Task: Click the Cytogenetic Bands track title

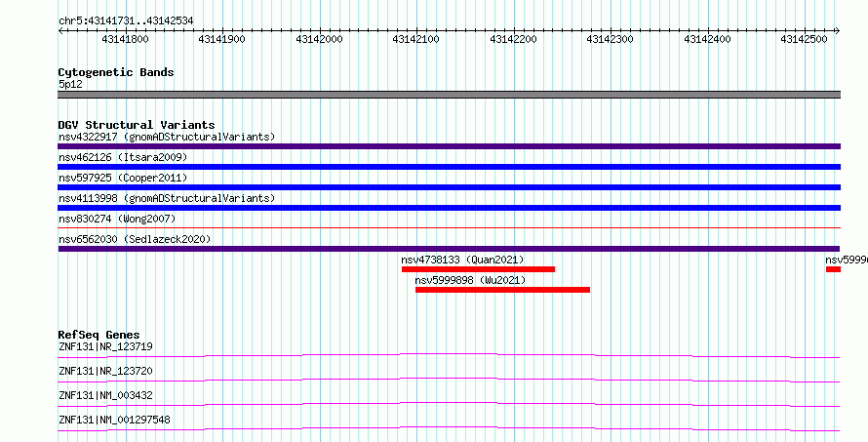Action: click(x=116, y=72)
